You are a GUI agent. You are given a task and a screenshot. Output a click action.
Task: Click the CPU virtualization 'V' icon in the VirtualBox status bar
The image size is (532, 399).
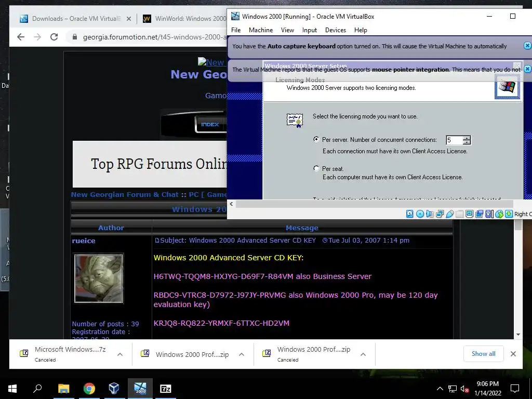point(489,214)
